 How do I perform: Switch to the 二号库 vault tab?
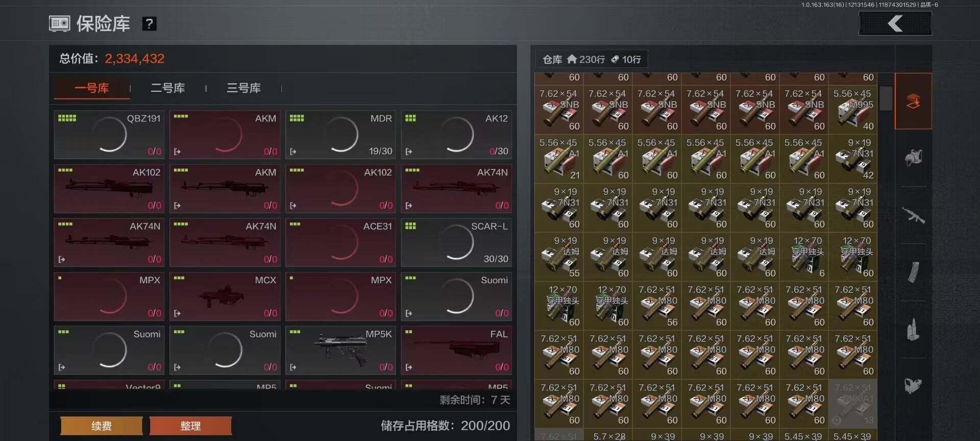[x=168, y=88]
